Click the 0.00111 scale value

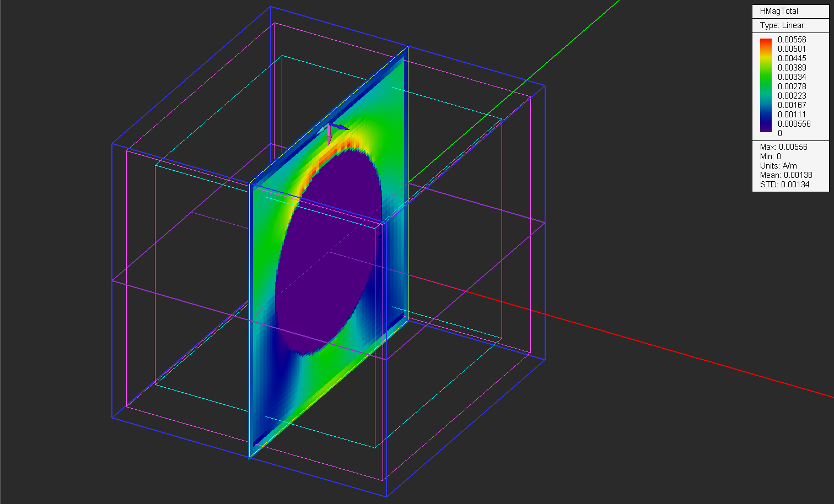click(792, 115)
